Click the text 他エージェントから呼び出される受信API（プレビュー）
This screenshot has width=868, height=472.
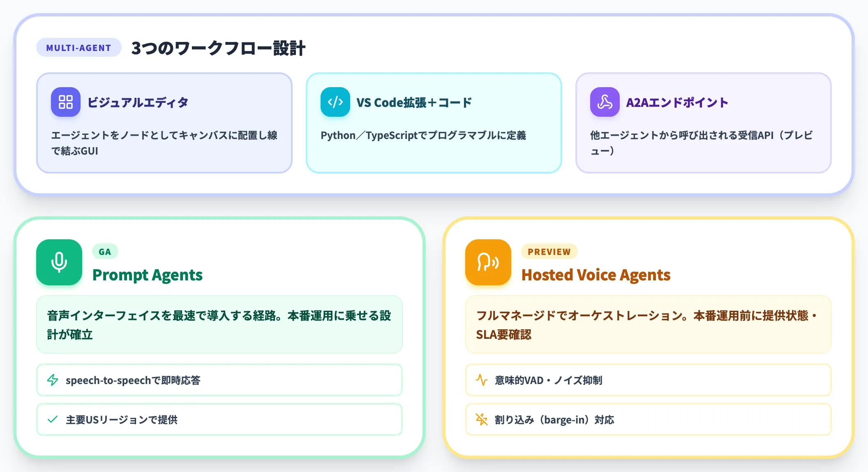tap(701, 143)
